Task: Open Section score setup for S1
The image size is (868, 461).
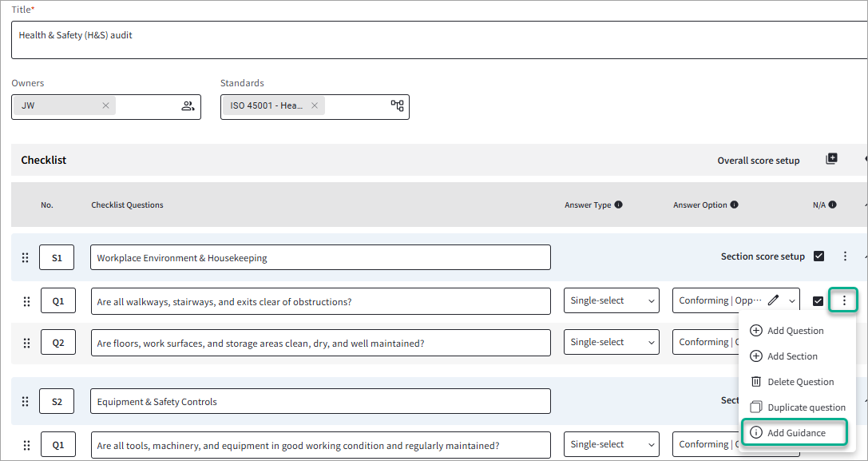Action: 763,256
